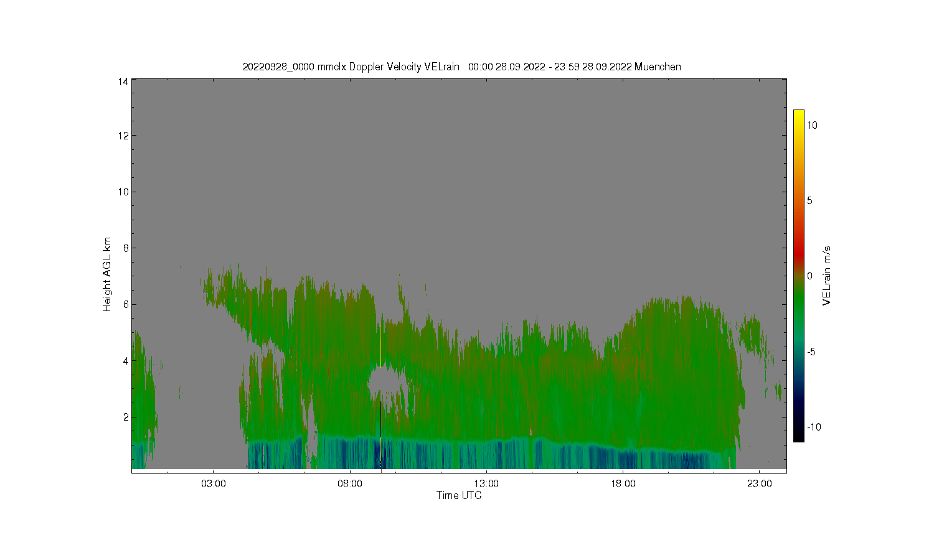This screenshot has height=560, width=934.
Task: Click the colorbar value 0
Action: (810, 276)
